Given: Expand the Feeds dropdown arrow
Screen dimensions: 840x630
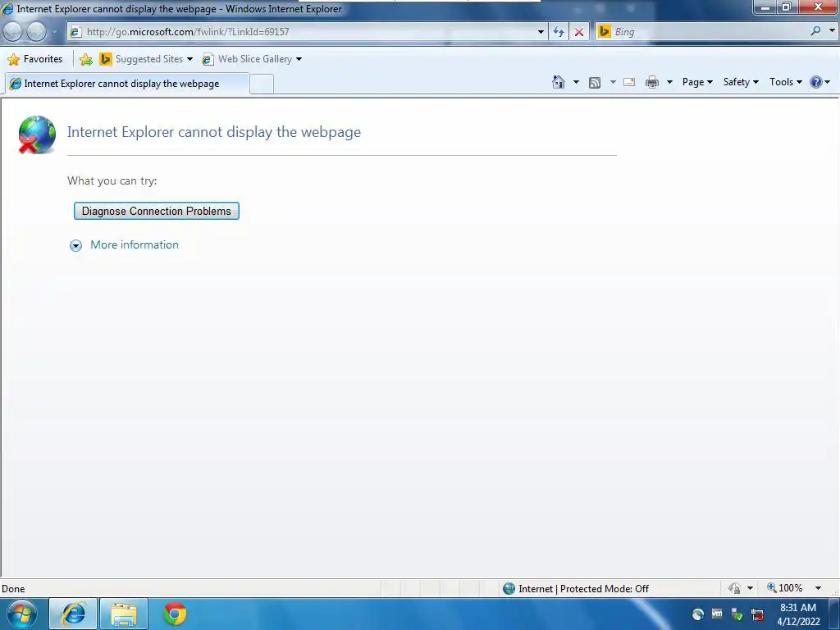Looking at the screenshot, I should 612,82.
